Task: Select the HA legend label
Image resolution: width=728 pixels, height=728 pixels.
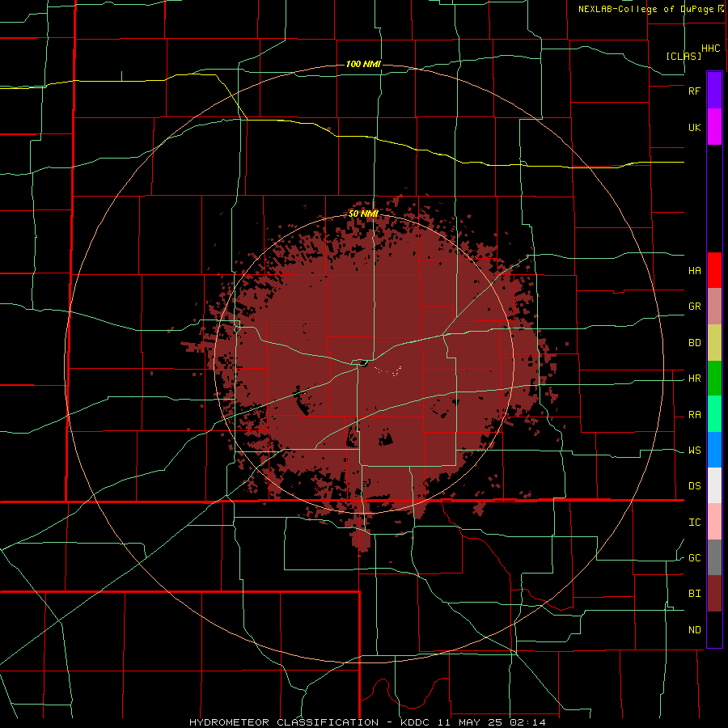Action: 694,271
